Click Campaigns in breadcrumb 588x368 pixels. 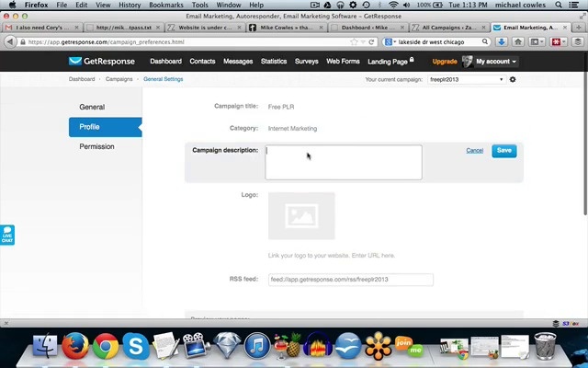119,79
